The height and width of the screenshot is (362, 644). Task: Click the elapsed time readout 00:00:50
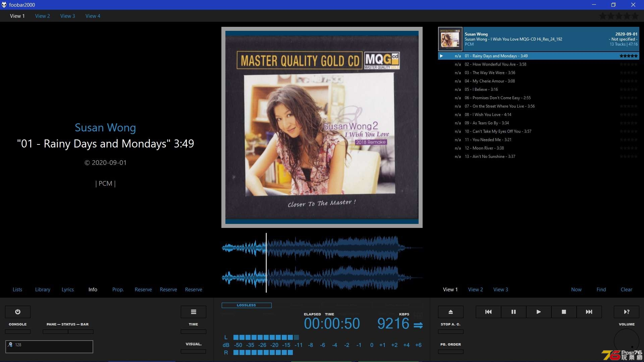pyautogui.click(x=332, y=324)
